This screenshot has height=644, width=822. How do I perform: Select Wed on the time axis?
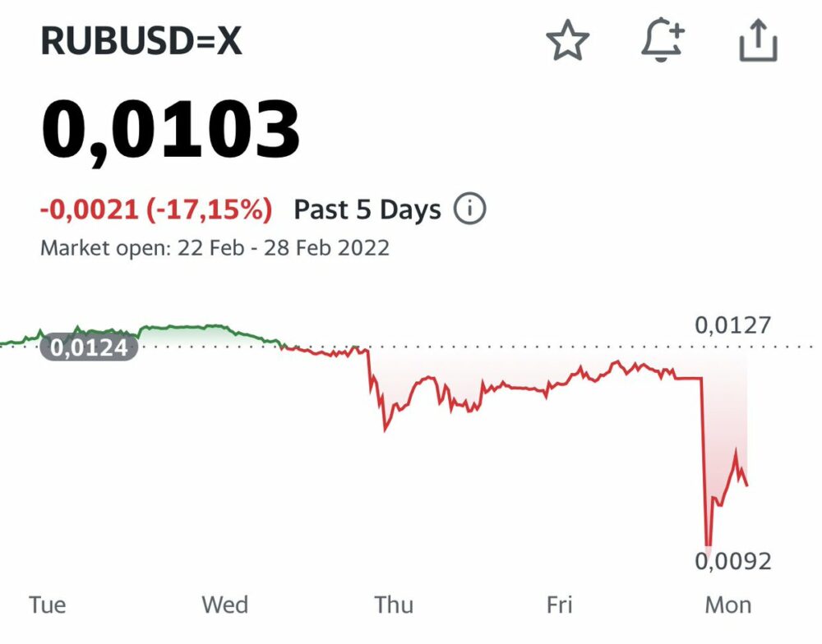pos(224,605)
